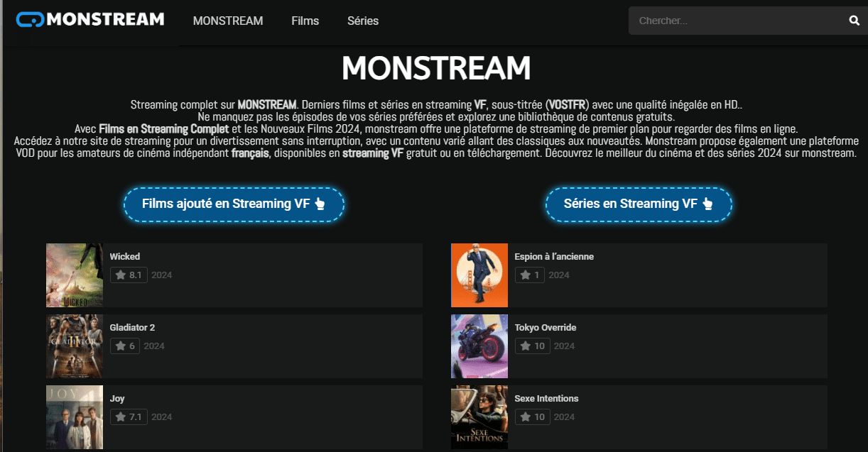Click the year 2024 beside Tokyo Override rating

click(x=564, y=346)
